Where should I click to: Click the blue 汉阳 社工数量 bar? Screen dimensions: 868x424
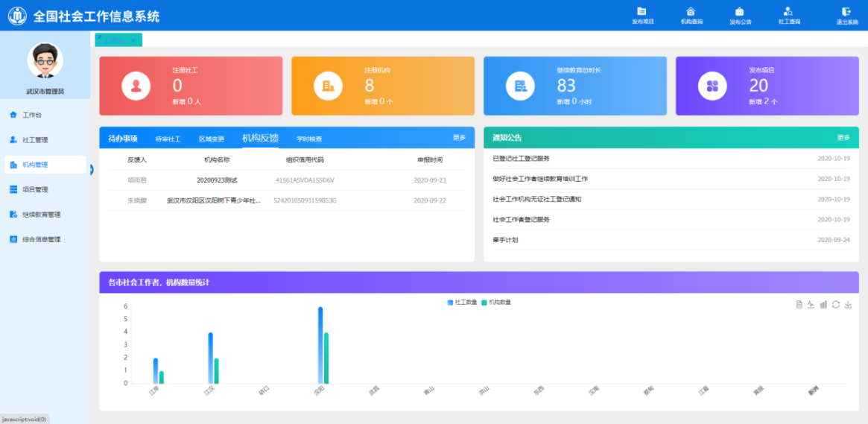(320, 346)
